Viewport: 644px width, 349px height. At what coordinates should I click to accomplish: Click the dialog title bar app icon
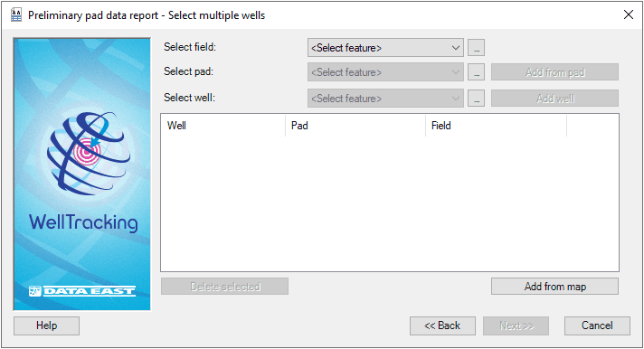[x=16, y=15]
